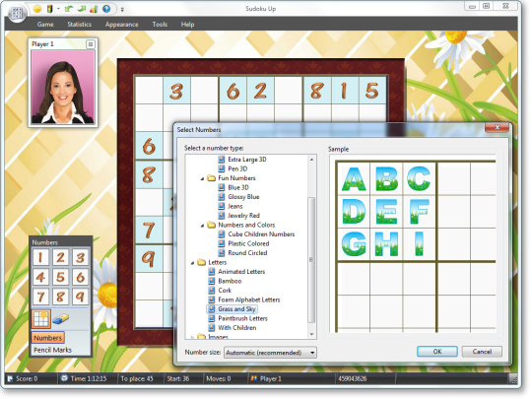Pick number 7 in the Numbers palette

click(40, 297)
